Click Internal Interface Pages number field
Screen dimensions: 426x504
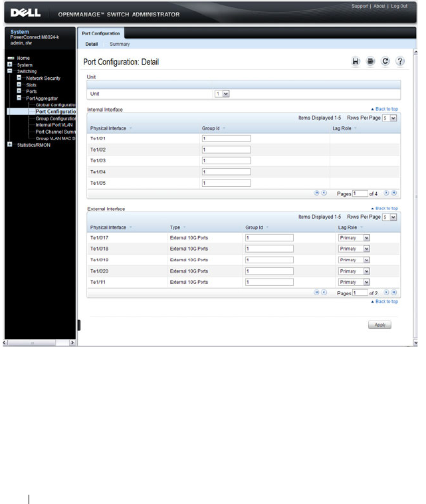coord(360,193)
